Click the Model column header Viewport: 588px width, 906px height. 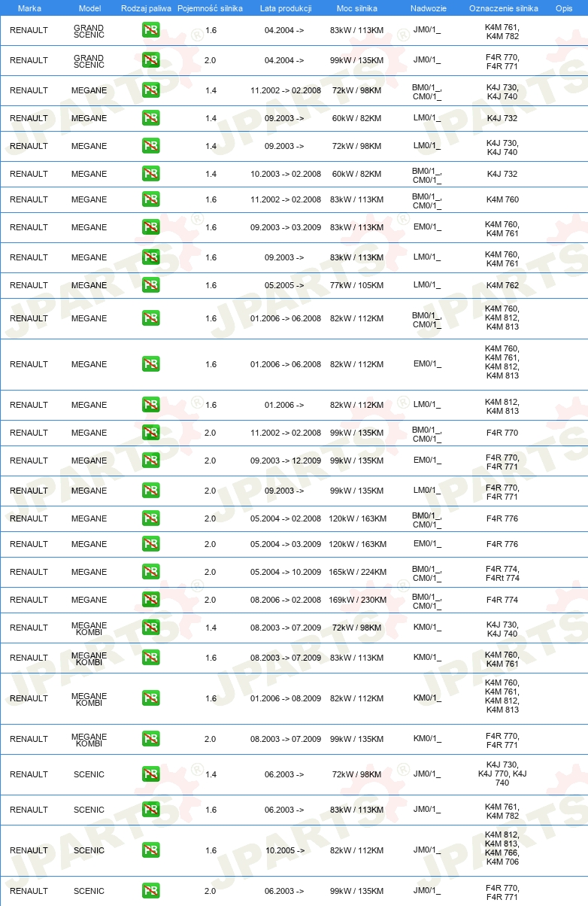89,8
